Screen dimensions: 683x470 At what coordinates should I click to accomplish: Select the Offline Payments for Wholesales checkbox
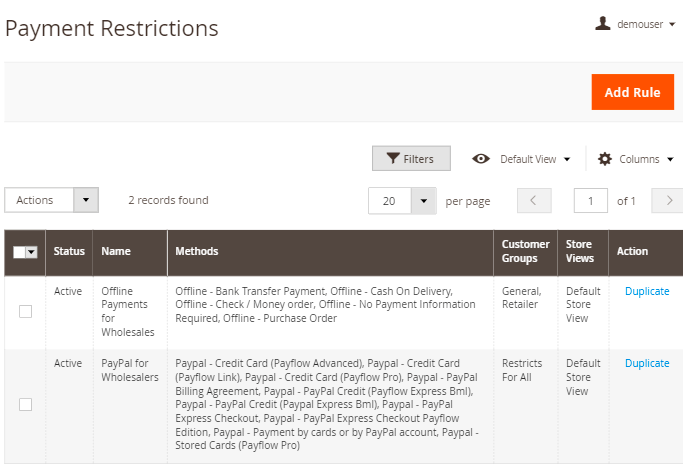point(25,311)
